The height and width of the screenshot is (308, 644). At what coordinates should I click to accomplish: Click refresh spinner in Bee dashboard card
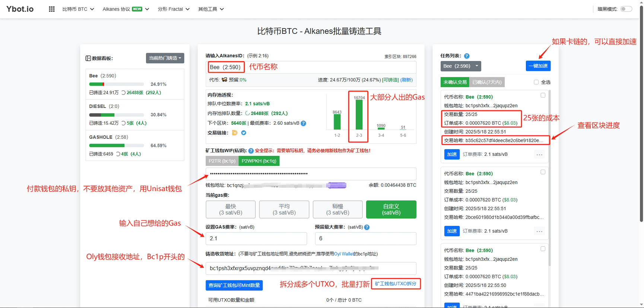click(x=123, y=93)
